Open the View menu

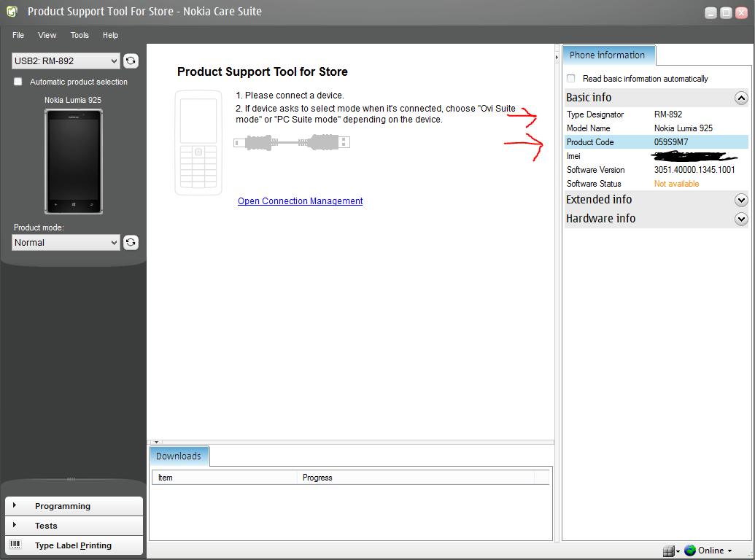47,35
